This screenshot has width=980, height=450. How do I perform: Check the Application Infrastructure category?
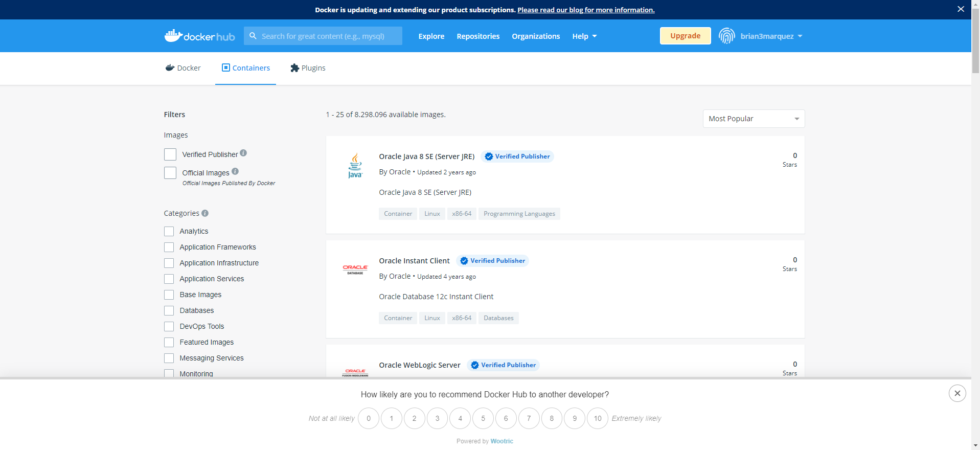coord(169,263)
